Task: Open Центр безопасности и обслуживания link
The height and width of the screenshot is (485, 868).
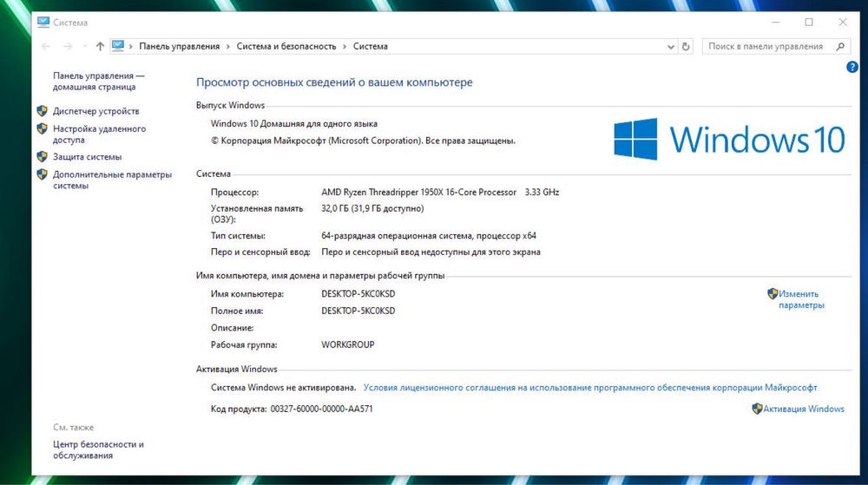Action: tap(98, 449)
